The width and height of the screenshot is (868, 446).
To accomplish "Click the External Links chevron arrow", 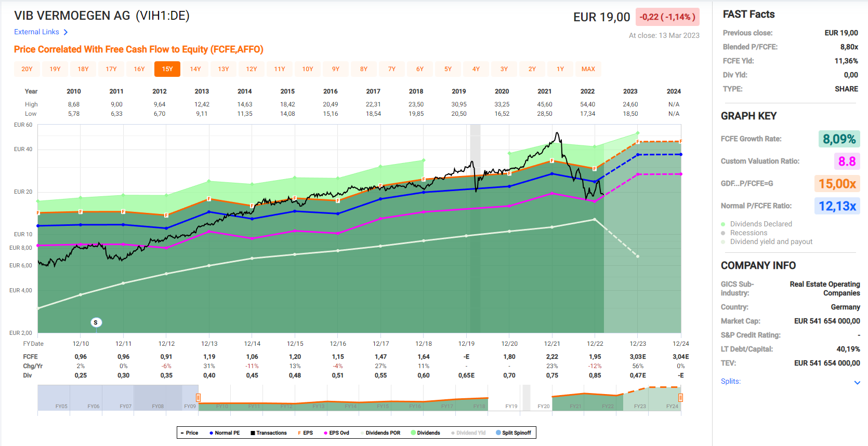I will tap(65, 32).
